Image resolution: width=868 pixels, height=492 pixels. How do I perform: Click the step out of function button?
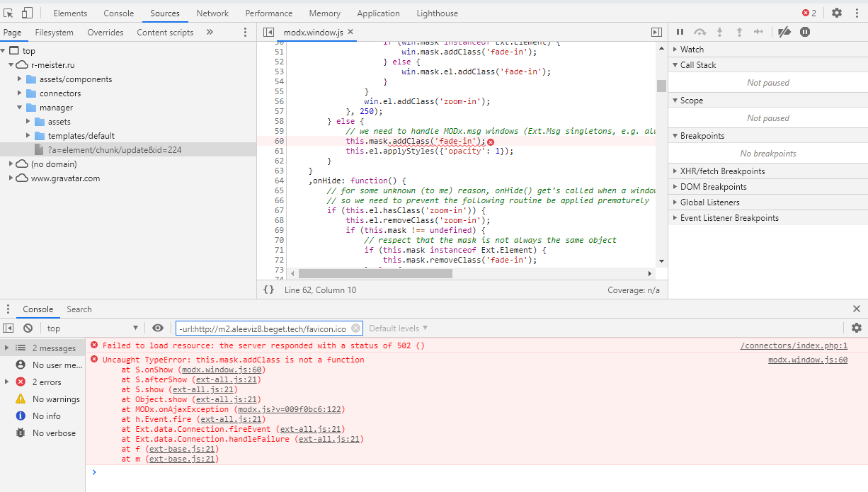click(739, 32)
